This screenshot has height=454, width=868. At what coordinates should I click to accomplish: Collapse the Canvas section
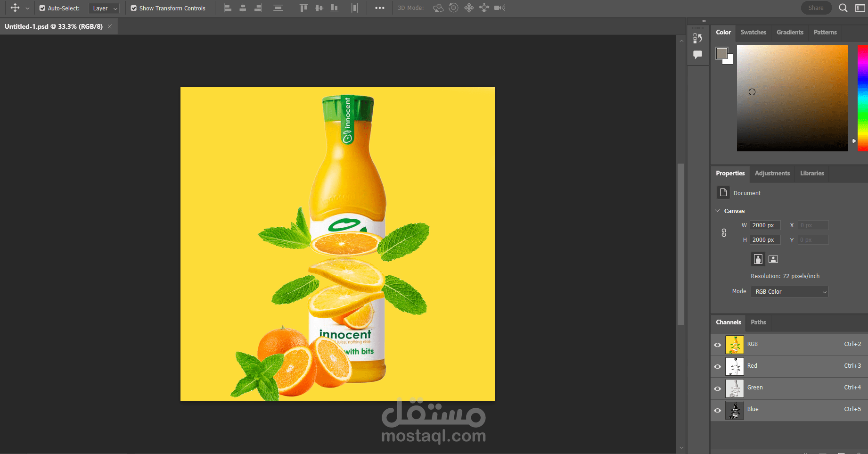(x=718, y=211)
